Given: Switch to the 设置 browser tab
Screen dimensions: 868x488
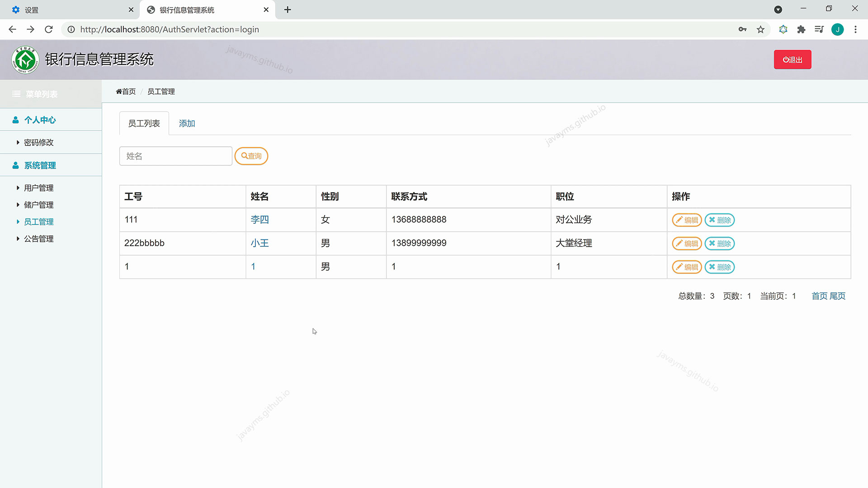Looking at the screenshot, I should click(x=32, y=9).
